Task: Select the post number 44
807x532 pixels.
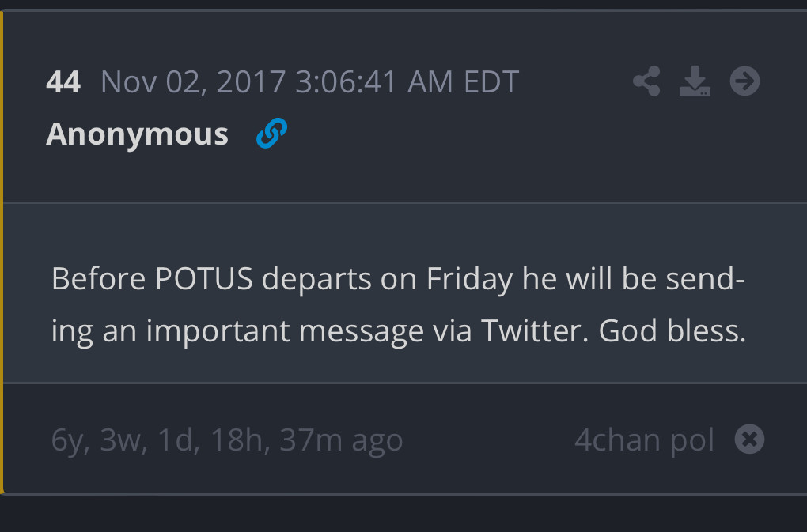Action: [63, 81]
